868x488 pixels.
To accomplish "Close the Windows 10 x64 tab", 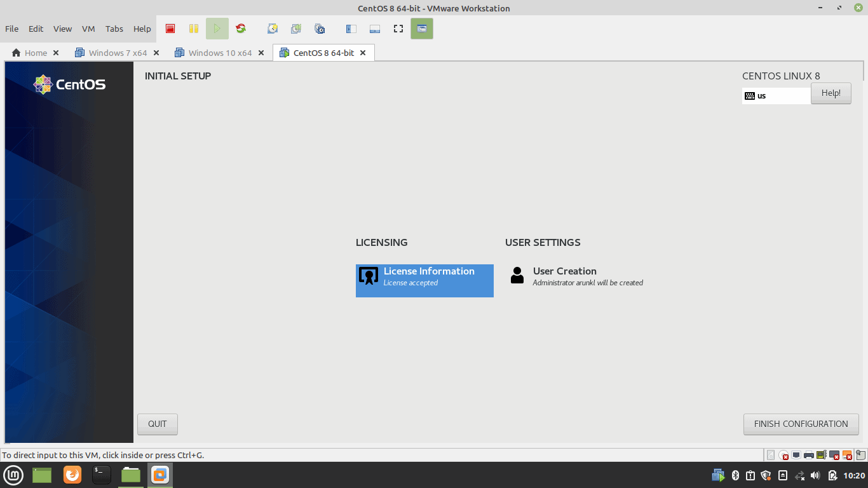I will point(261,53).
